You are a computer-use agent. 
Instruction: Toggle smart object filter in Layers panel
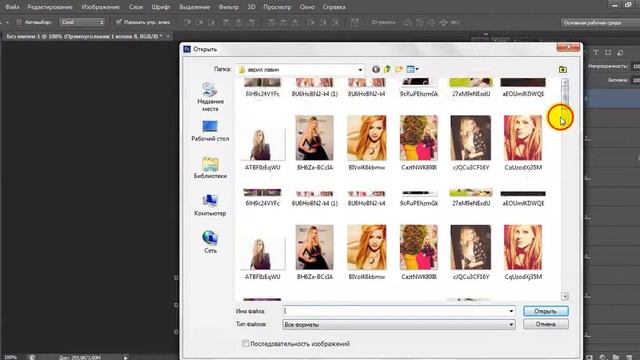coord(620,52)
